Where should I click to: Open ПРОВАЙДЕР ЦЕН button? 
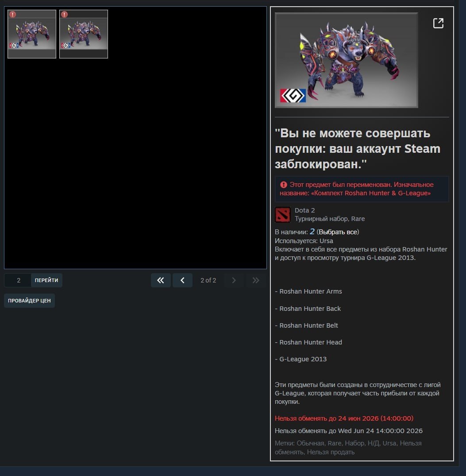(x=29, y=301)
